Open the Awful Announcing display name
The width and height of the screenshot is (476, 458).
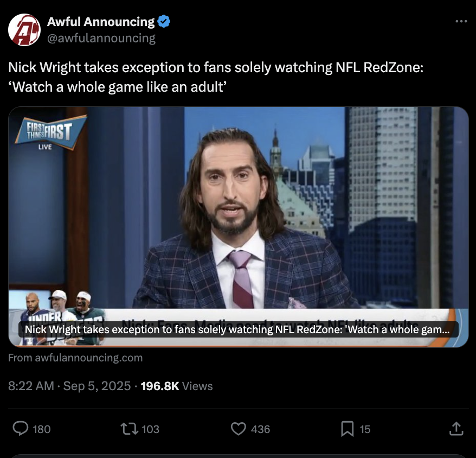tap(101, 22)
